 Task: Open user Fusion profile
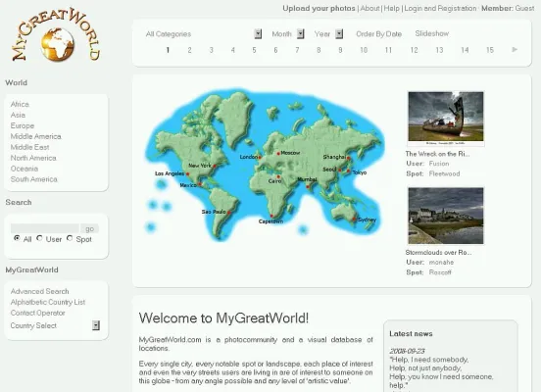(x=439, y=164)
